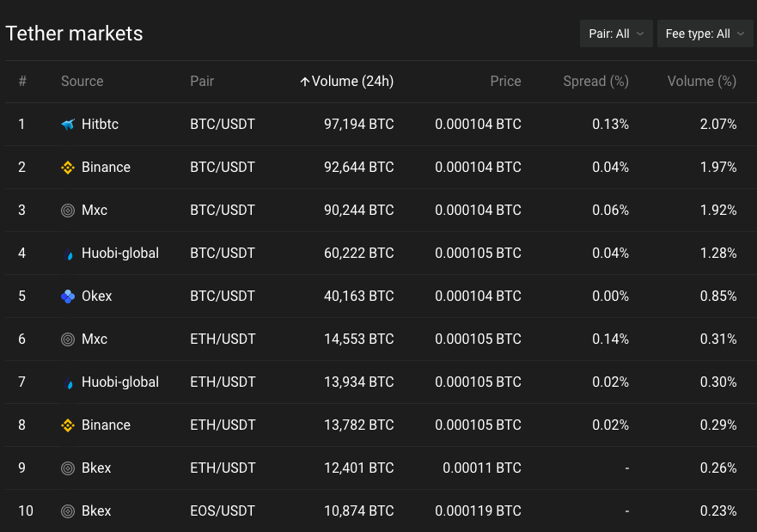
Task: Open the Hitbtc source link
Action: pyautogui.click(x=100, y=125)
